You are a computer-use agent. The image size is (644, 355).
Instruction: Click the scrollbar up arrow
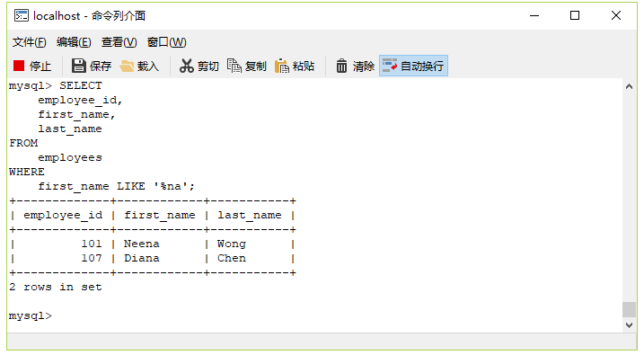click(629, 86)
